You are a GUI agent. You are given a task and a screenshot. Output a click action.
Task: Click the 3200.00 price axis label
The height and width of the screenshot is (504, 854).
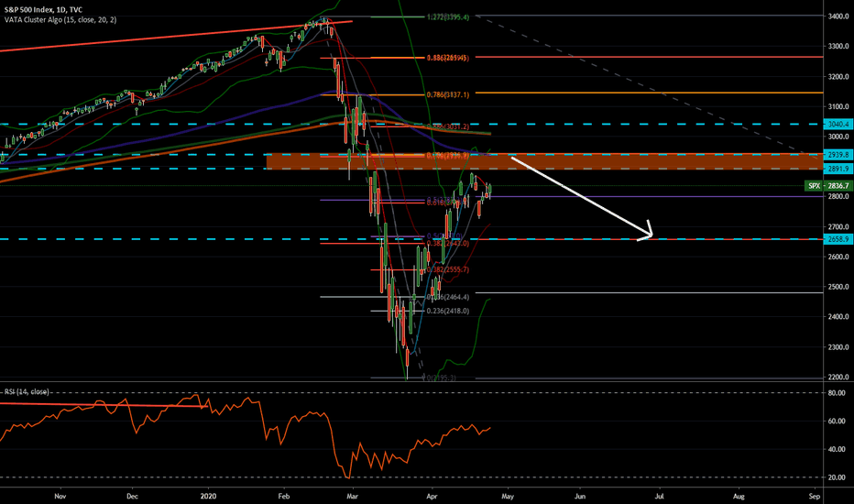(x=838, y=76)
